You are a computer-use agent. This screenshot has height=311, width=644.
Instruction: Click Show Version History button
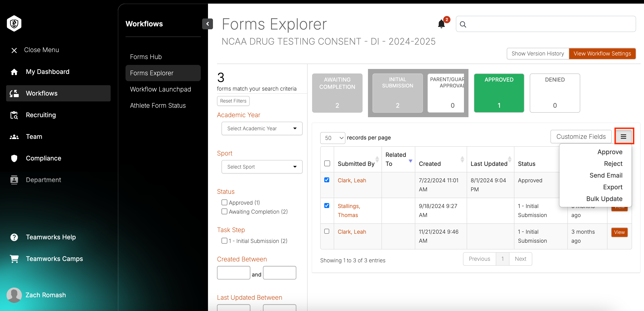coord(538,53)
